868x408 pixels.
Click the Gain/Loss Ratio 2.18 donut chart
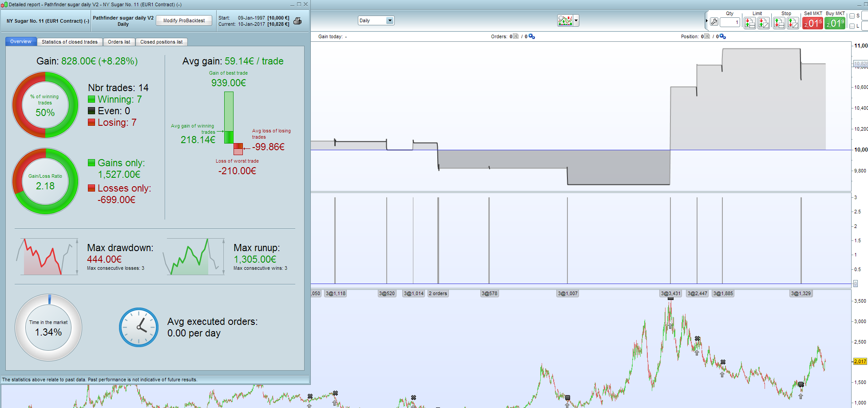[x=45, y=181]
